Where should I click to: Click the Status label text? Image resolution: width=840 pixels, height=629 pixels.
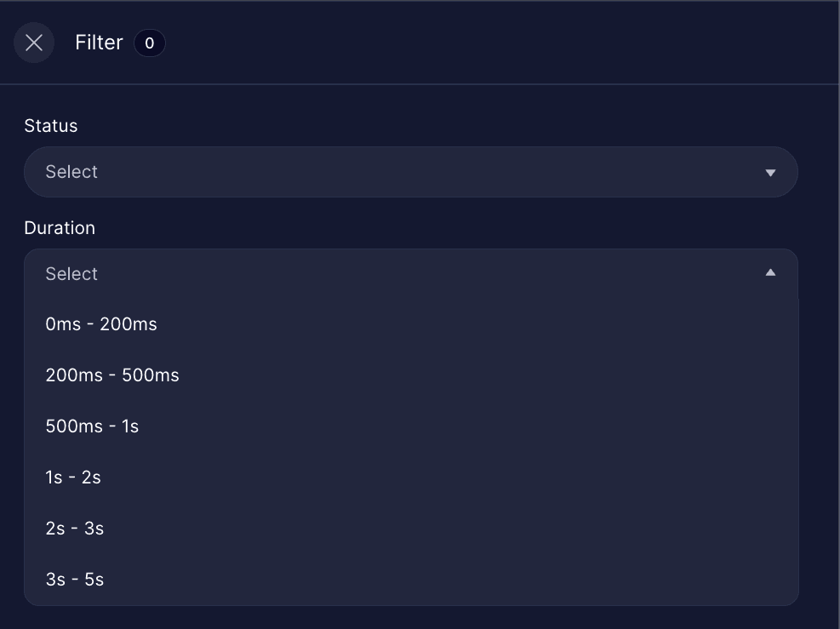pyautogui.click(x=50, y=125)
